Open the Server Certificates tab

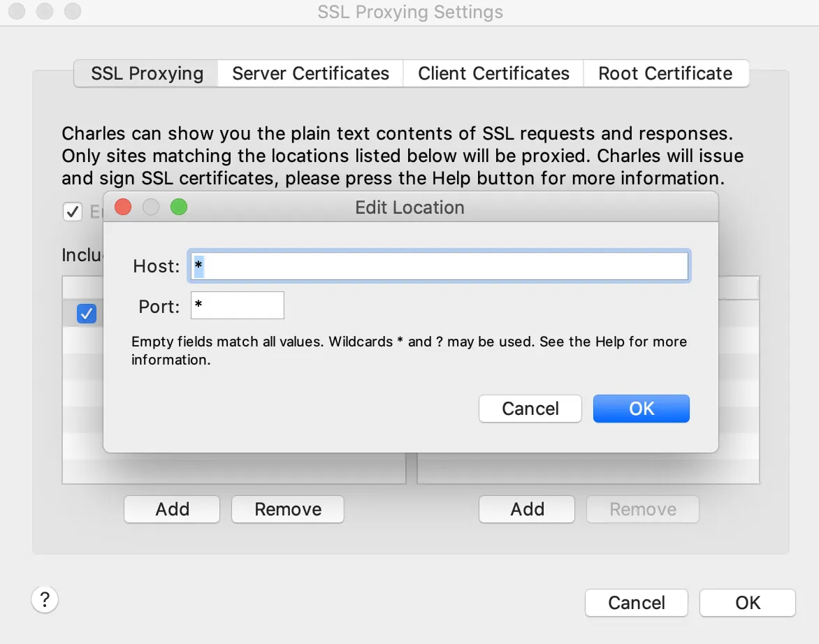311,73
